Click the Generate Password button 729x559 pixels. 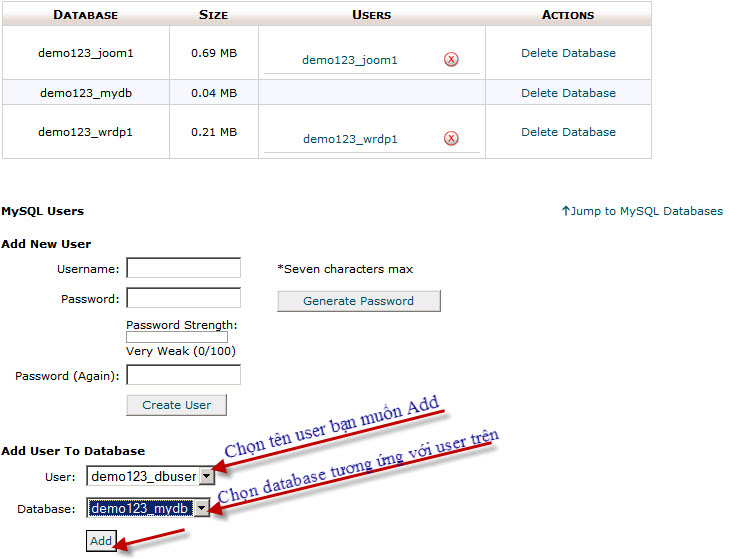point(358,301)
